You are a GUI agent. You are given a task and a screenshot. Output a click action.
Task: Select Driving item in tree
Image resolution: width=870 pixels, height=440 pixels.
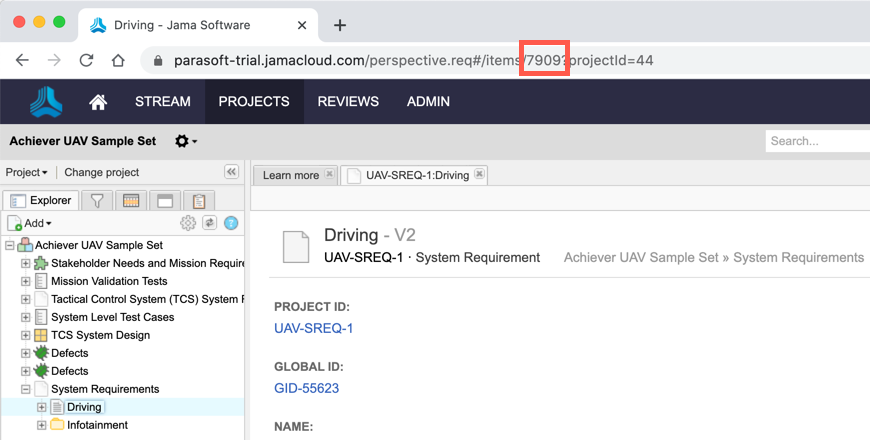click(84, 407)
